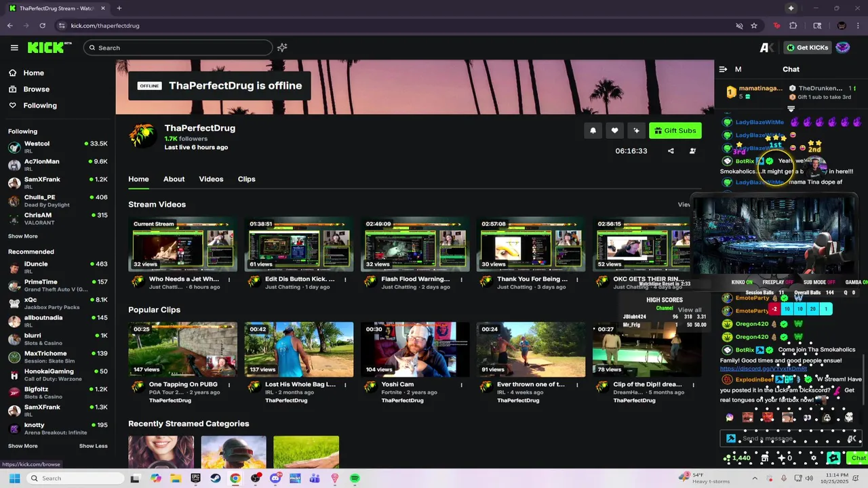Viewport: 868px width, 488px height.
Task: Switch to the Home channel tab
Action: [x=138, y=179]
